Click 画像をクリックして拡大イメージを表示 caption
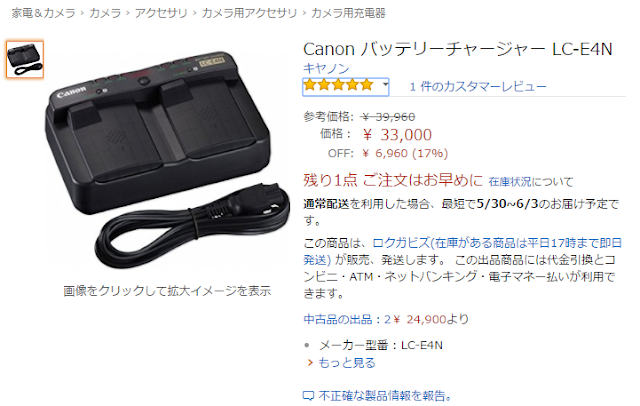The width and height of the screenshot is (640, 406). (167, 291)
